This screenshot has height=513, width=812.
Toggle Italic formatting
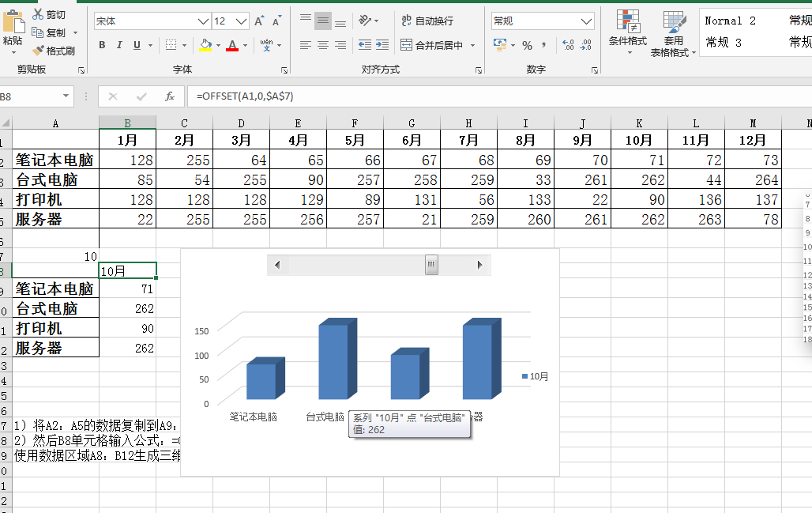coord(119,46)
